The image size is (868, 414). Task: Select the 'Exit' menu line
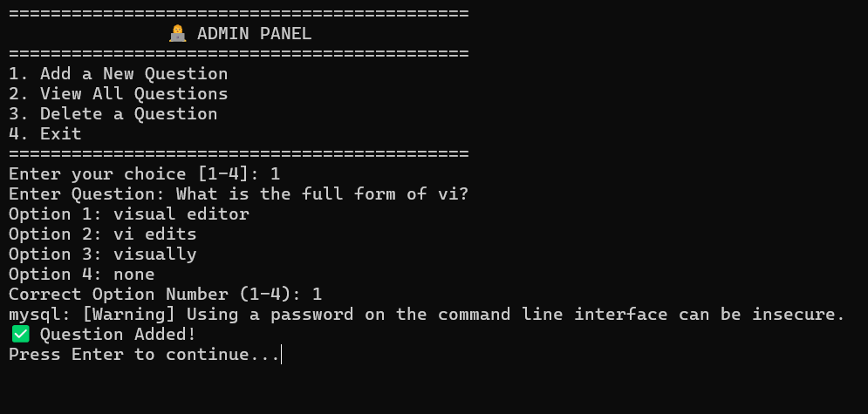(x=44, y=133)
